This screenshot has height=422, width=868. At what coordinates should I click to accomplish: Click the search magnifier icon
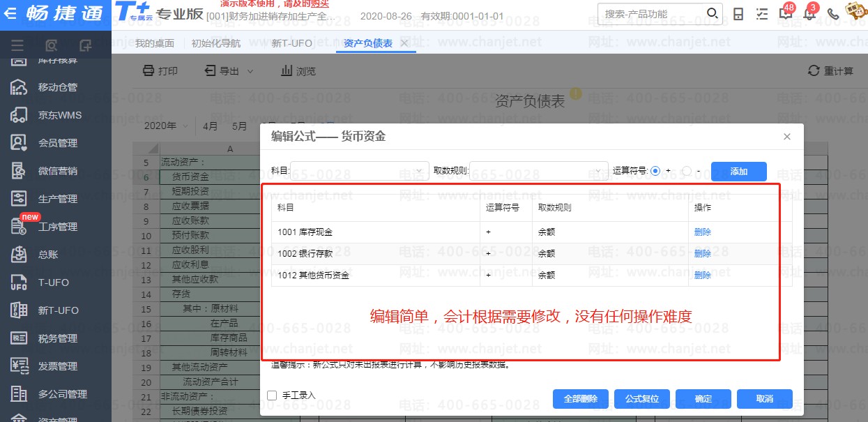pyautogui.click(x=712, y=14)
